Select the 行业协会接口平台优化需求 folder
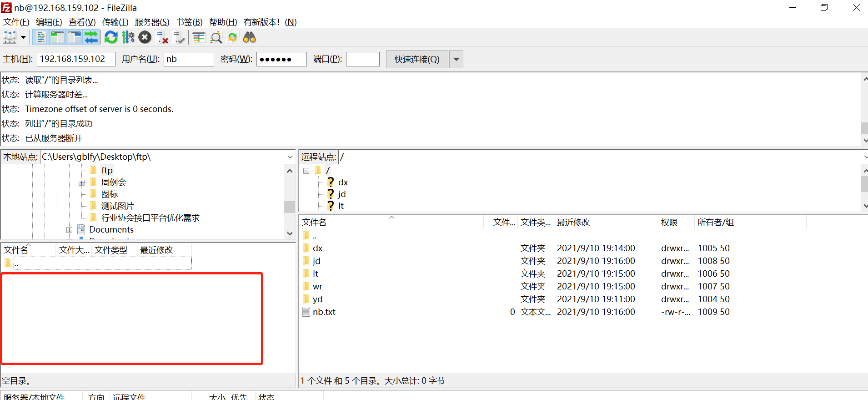This screenshot has height=400, width=868. click(150, 218)
